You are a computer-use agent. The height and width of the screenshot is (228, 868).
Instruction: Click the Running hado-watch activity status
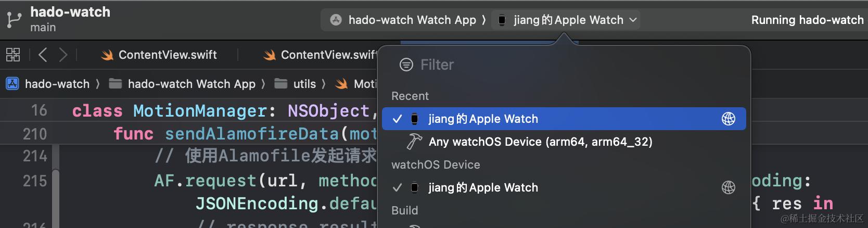[x=807, y=20]
